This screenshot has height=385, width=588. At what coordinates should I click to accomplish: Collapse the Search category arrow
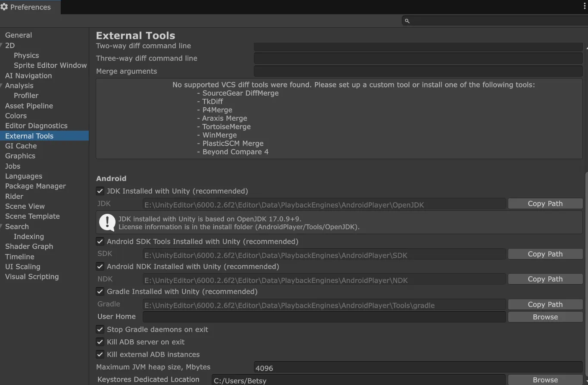[2, 226]
